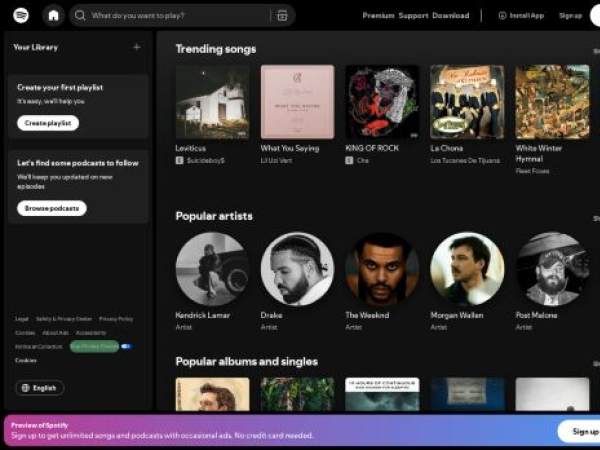
Task: Open the Privacy Policy footer link
Action: point(116,319)
